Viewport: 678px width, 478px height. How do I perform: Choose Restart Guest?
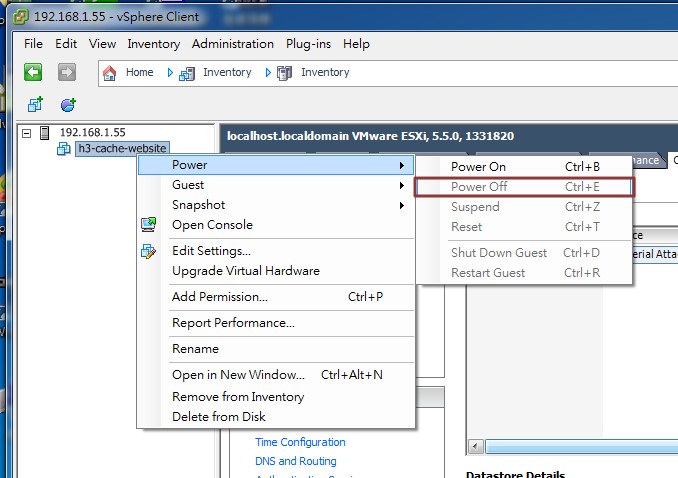point(524,273)
